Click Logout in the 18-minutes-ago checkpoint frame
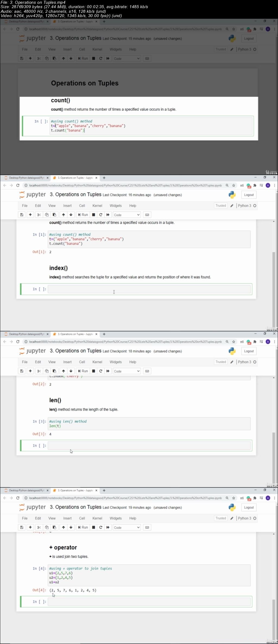Viewport: 278px width, 644px height. coord(249,351)
